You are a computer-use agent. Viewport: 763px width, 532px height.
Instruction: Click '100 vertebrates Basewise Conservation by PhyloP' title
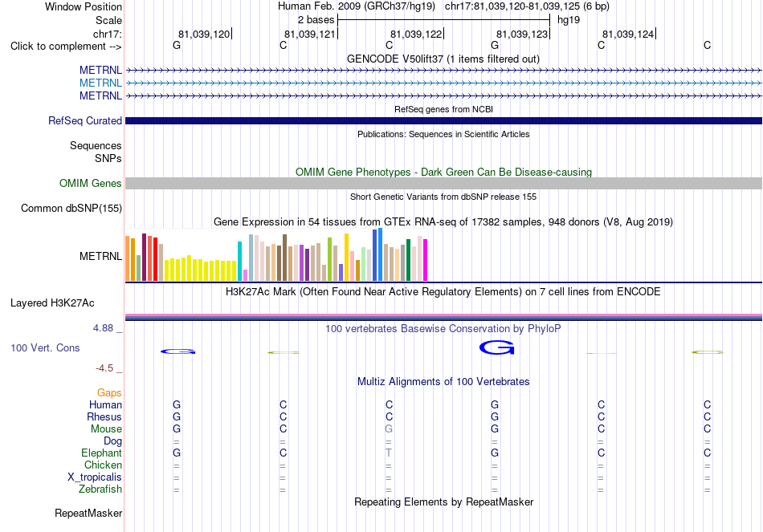click(443, 329)
